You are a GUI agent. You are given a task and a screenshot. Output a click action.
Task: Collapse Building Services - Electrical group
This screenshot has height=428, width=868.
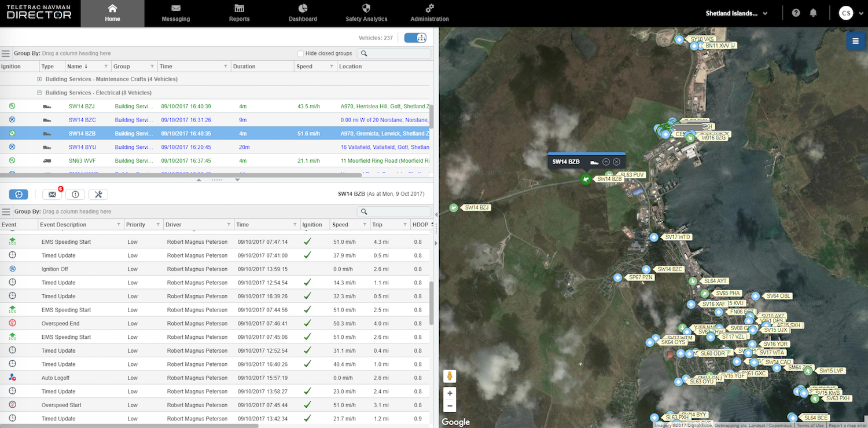(39, 93)
